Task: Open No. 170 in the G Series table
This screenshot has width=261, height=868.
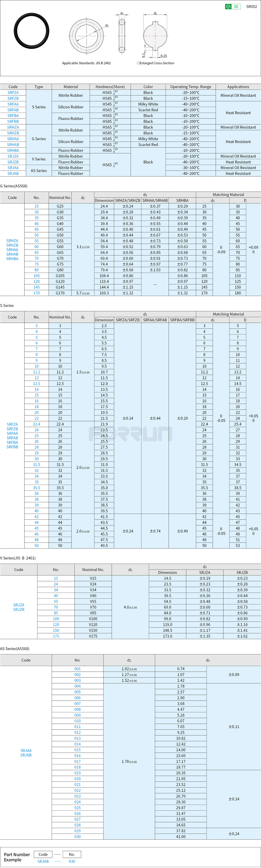Action: (37, 293)
